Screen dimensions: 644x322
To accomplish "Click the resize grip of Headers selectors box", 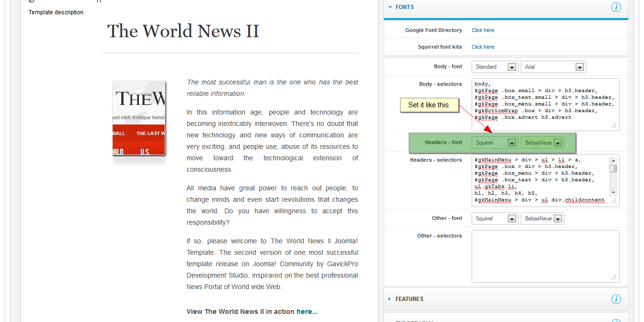I will [x=614, y=201].
